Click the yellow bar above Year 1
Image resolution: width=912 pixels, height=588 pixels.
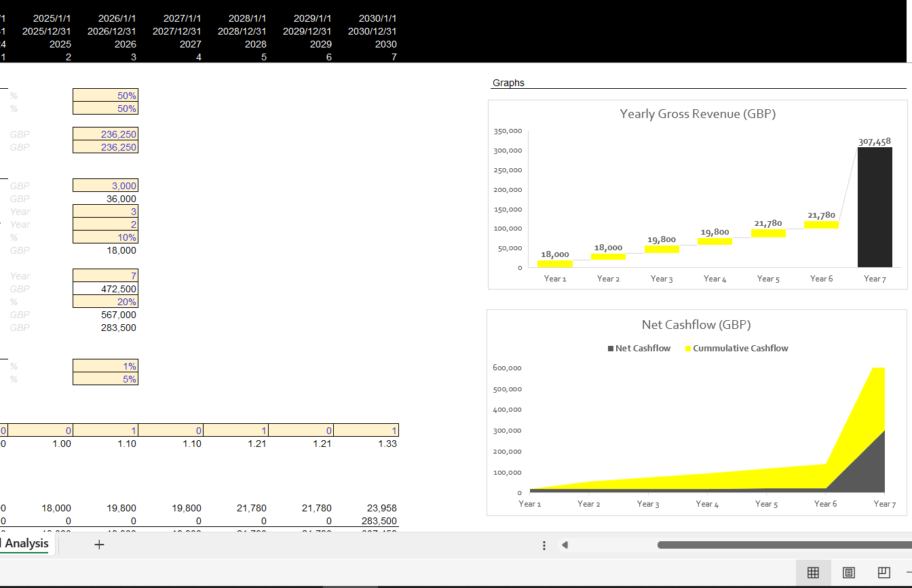[555, 263]
